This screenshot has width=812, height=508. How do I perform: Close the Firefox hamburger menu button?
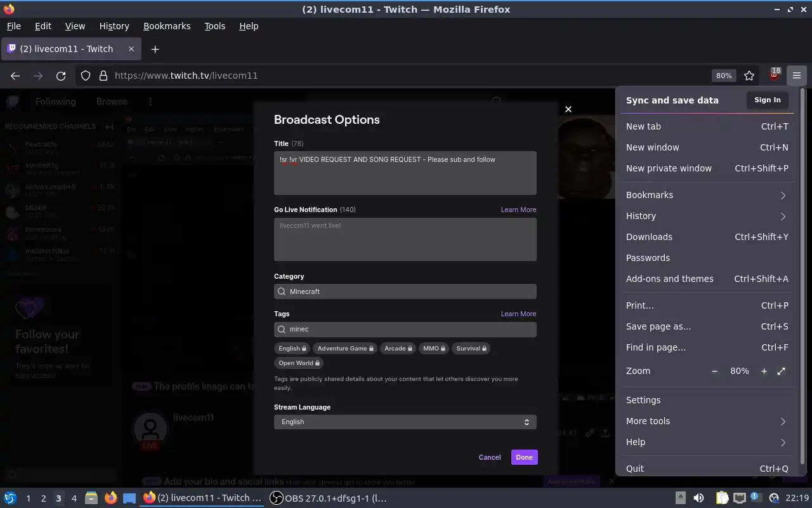(797, 76)
